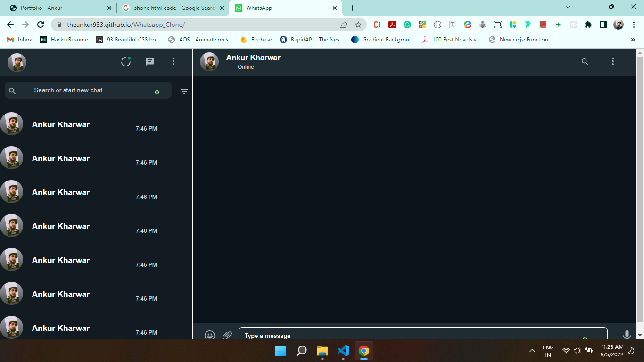Click the page vertical scrollbar

click(x=640, y=189)
